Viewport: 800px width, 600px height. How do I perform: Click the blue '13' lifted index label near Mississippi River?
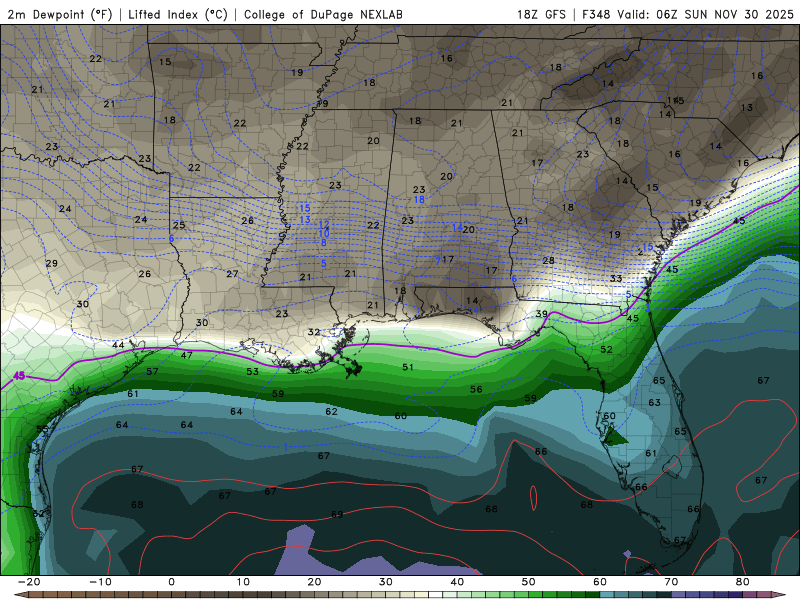pyautogui.click(x=305, y=220)
